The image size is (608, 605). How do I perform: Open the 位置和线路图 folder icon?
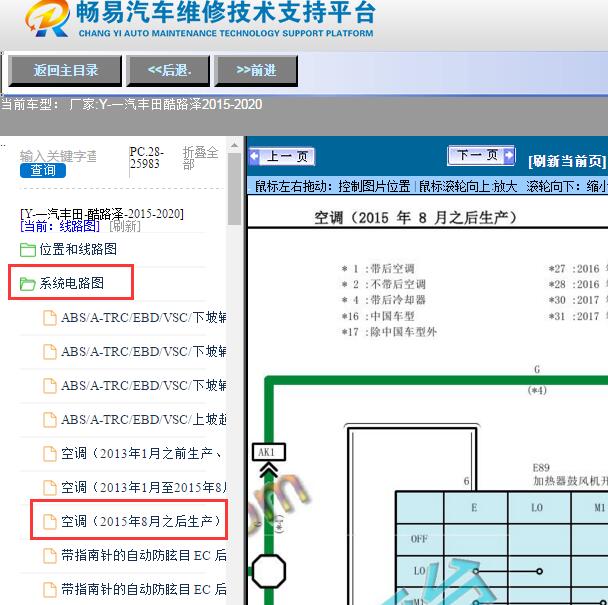point(28,249)
